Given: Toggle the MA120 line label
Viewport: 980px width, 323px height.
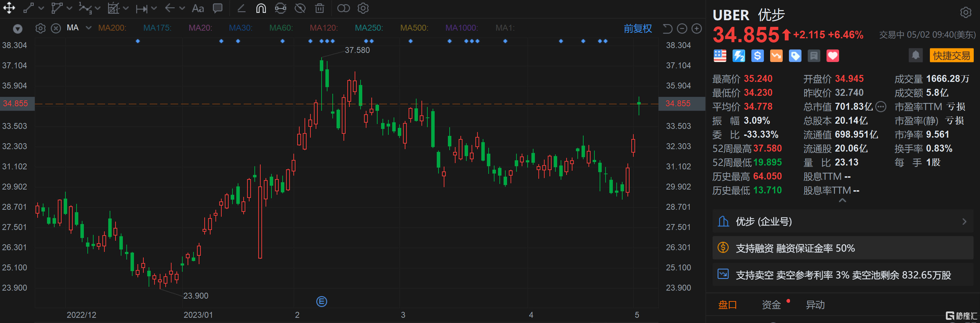Looking at the screenshot, I should click(x=324, y=28).
